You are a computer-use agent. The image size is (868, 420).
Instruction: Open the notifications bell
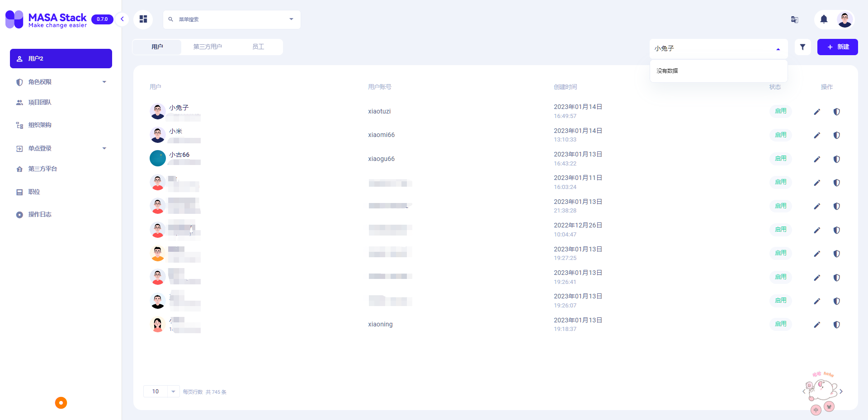coord(823,19)
